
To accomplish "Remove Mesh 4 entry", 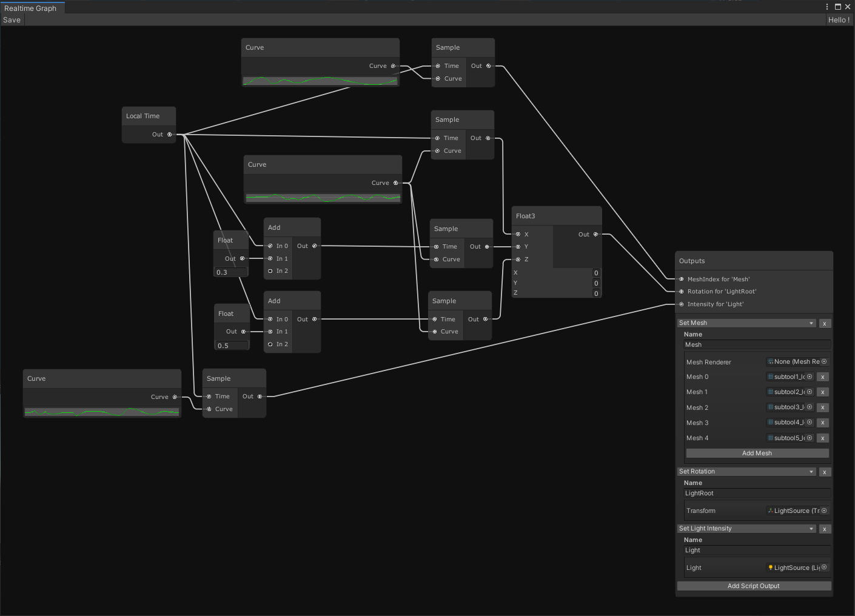I will (x=823, y=438).
